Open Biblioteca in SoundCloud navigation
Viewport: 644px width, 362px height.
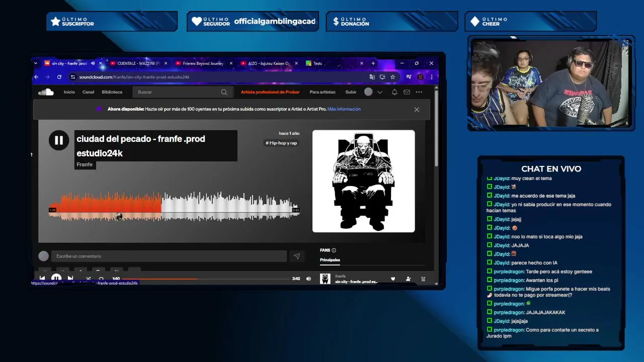pyautogui.click(x=112, y=92)
